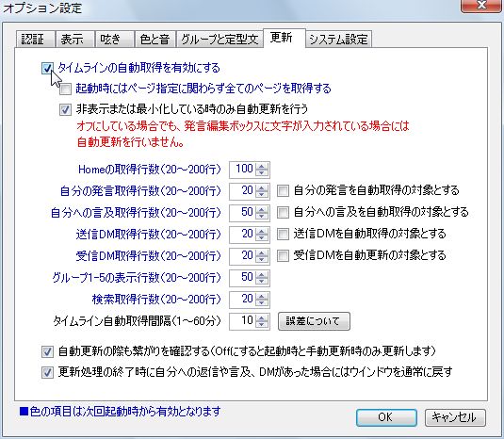Check 自分の発言を自動取得の対象とする
Viewport: 504px width, 439px height.
pos(283,191)
